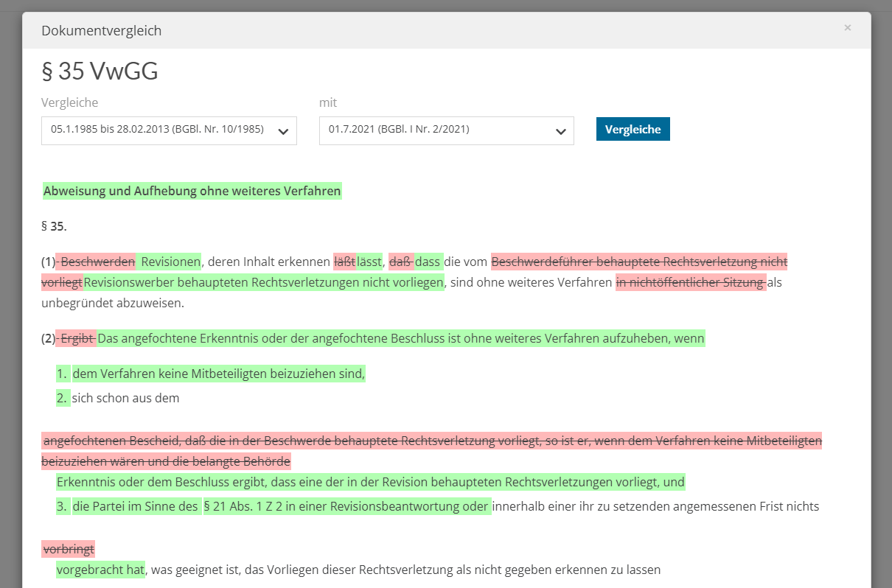The image size is (892, 588).
Task: Click the inserted words 'vorgebracht hat'
Action: point(100,570)
